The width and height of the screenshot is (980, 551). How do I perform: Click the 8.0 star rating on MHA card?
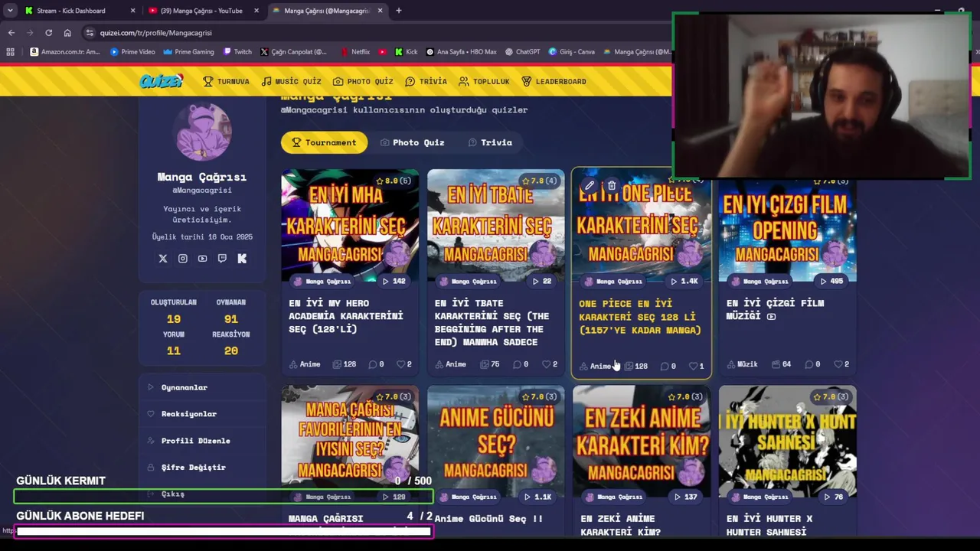click(395, 181)
